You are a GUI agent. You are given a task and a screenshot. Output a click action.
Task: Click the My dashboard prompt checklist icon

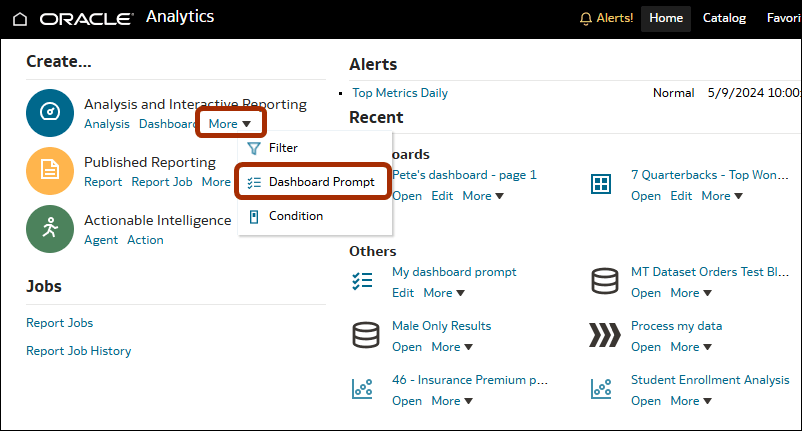click(362, 281)
